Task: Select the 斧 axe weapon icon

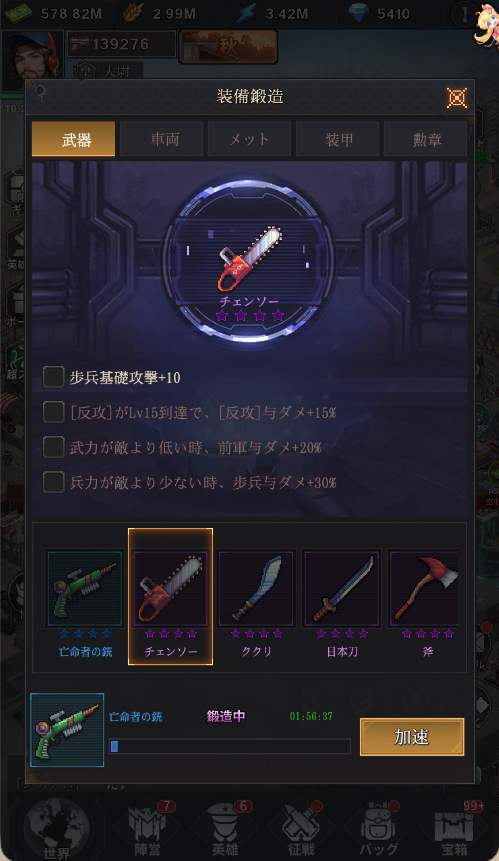Action: pos(424,589)
